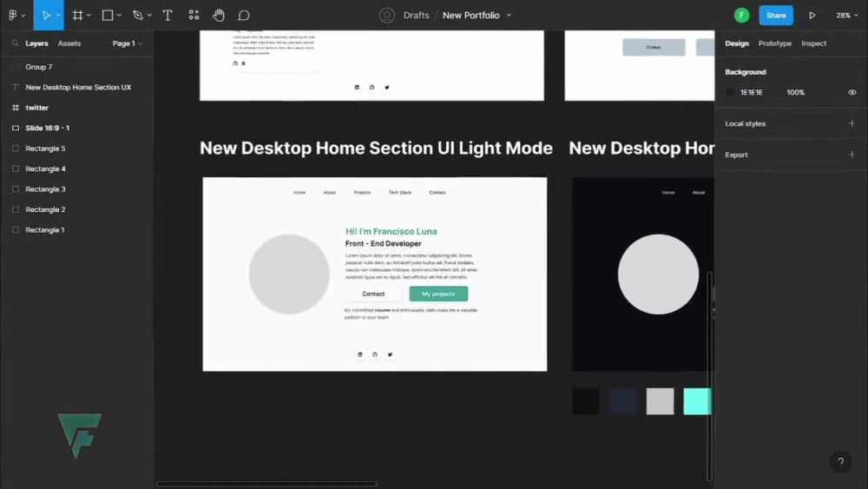Open the help question mark button

[840, 462]
